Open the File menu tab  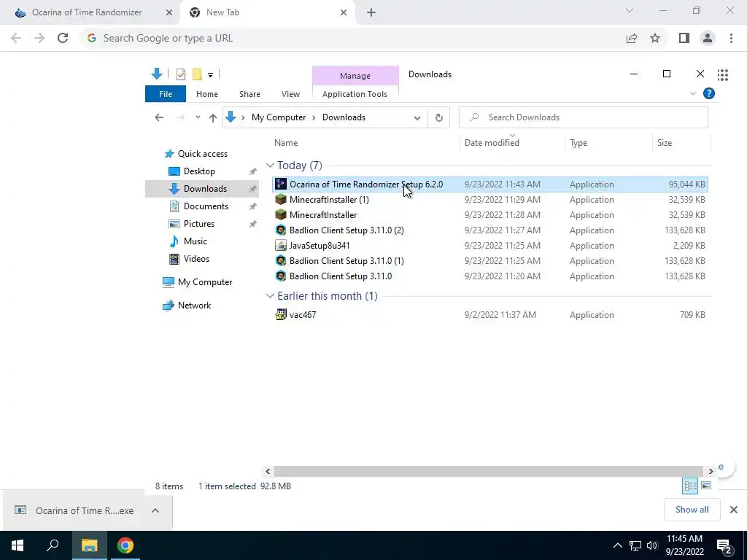click(x=166, y=94)
